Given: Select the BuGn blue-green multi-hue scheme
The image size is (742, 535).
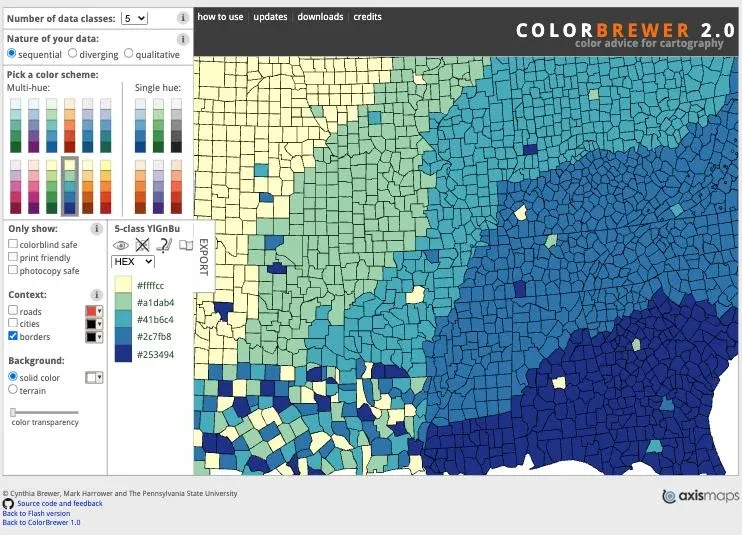Looking at the screenshot, I should pos(16,125).
